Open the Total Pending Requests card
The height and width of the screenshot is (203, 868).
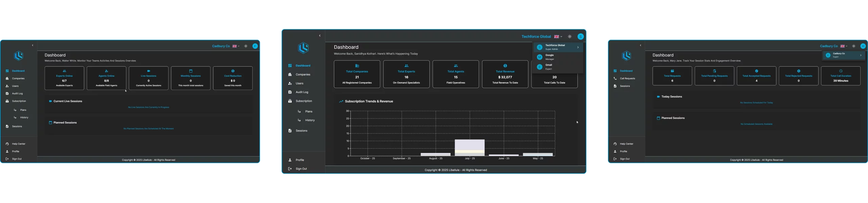[714, 76]
